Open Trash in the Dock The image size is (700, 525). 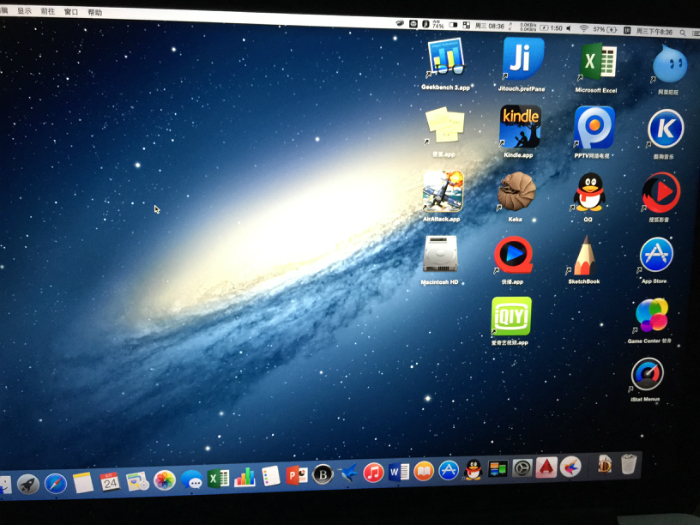pyautogui.click(x=628, y=463)
